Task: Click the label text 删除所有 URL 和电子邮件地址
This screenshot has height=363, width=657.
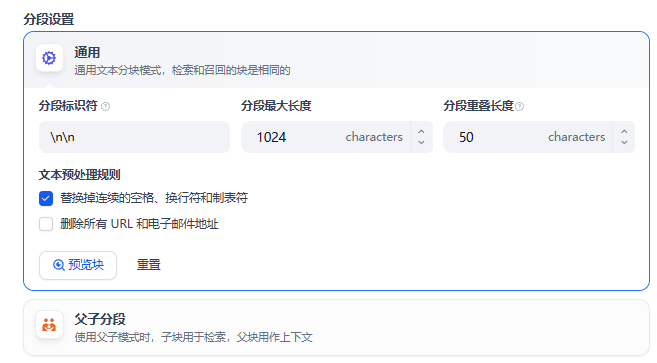Action: pos(139,224)
